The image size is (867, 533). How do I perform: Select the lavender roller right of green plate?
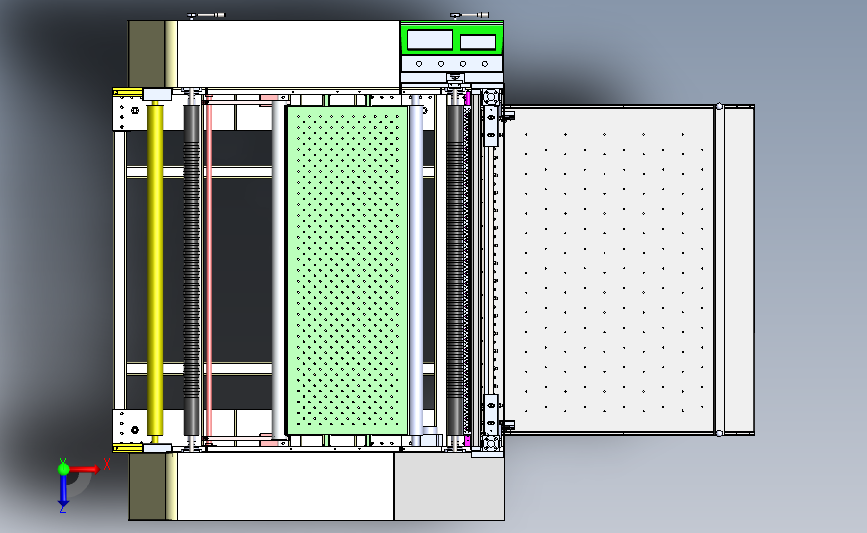(416, 270)
